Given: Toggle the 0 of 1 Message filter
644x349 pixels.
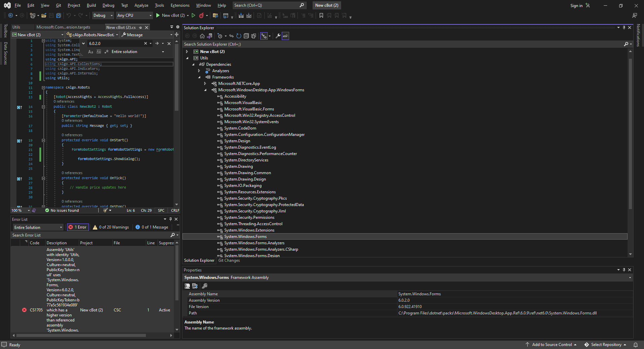Looking at the screenshot, I should click(152, 227).
